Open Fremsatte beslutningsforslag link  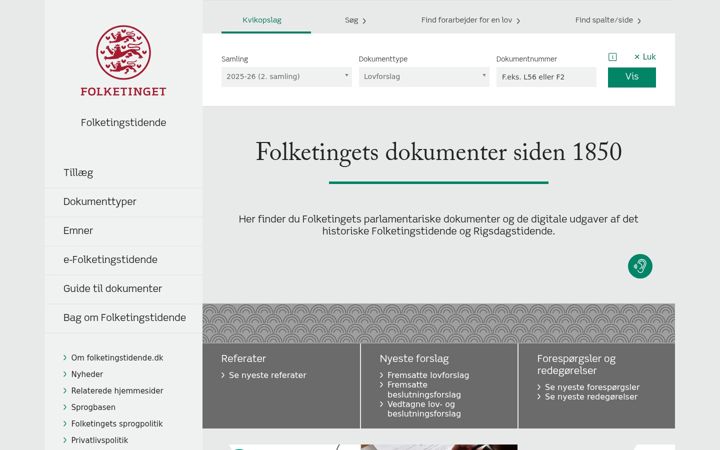click(424, 390)
